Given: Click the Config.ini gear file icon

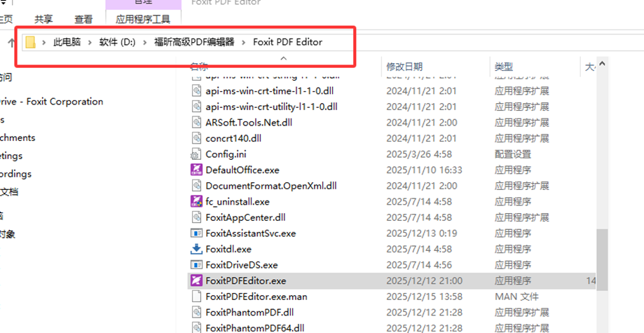Looking at the screenshot, I should (197, 154).
